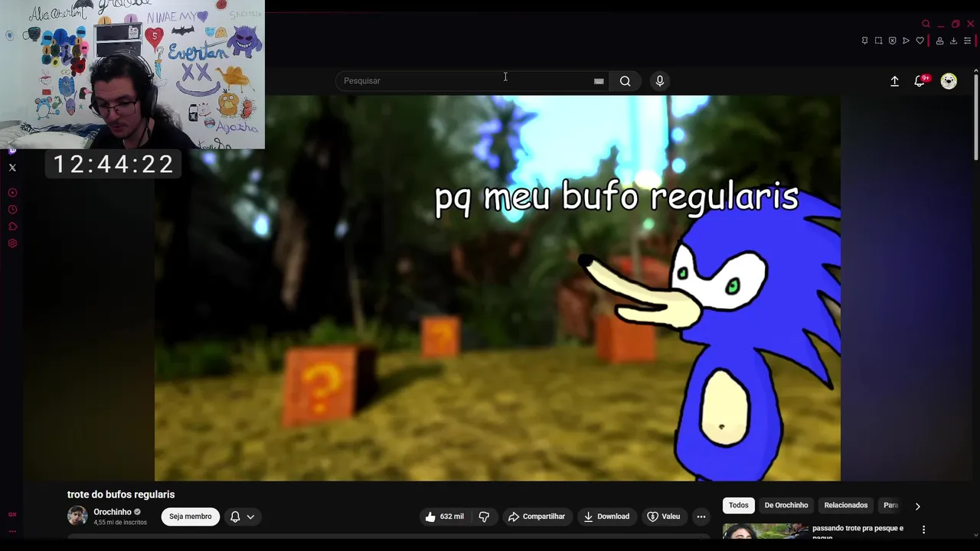Screen dimensions: 980x551
Task: Open Extensions puzzle icon in sidebar
Action: [12, 227]
